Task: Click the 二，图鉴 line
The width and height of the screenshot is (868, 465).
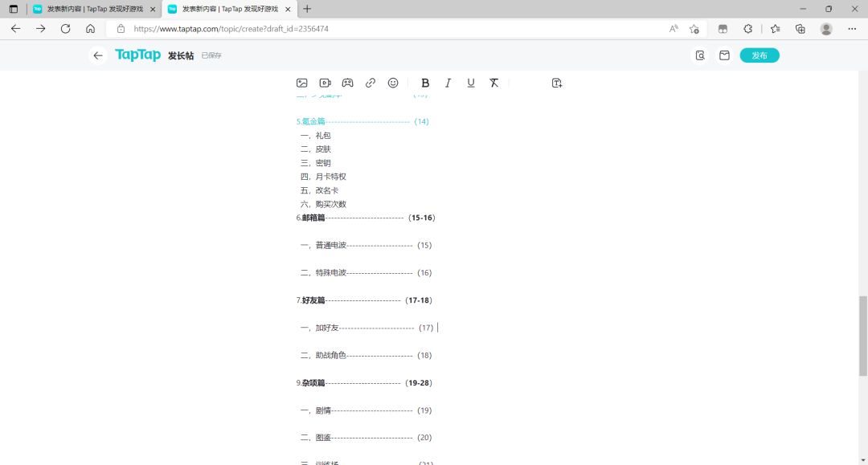Action: click(x=366, y=438)
